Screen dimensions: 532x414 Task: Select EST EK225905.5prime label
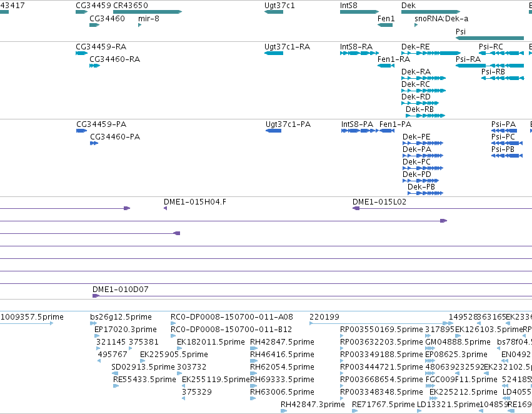(x=174, y=355)
